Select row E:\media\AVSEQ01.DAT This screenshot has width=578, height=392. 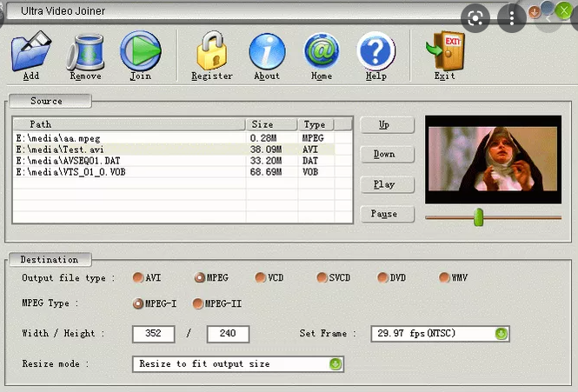[x=183, y=161]
